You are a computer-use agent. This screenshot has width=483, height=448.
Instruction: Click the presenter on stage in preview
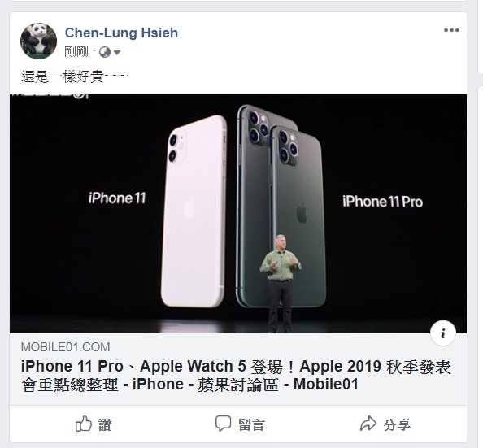pos(280,283)
